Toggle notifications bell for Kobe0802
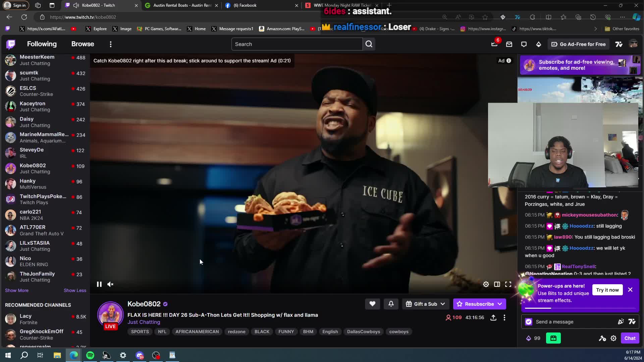This screenshot has width=644, height=362. 391,304
